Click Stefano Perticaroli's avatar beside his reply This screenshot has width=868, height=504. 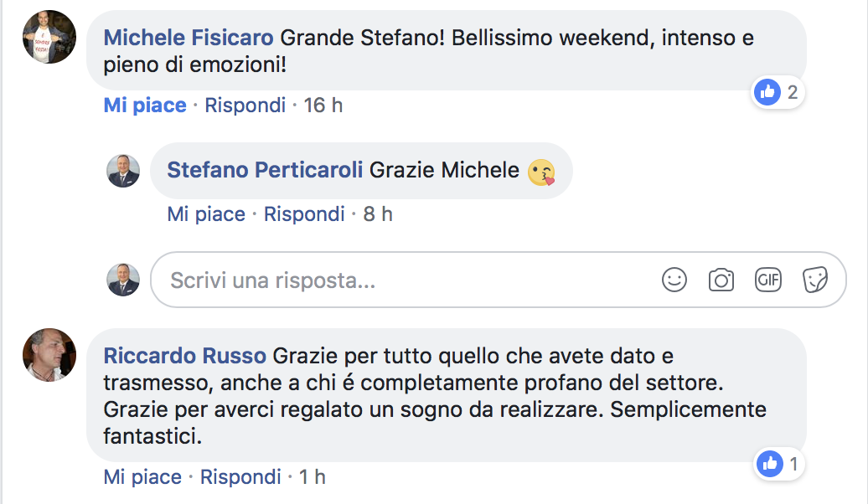(x=123, y=171)
